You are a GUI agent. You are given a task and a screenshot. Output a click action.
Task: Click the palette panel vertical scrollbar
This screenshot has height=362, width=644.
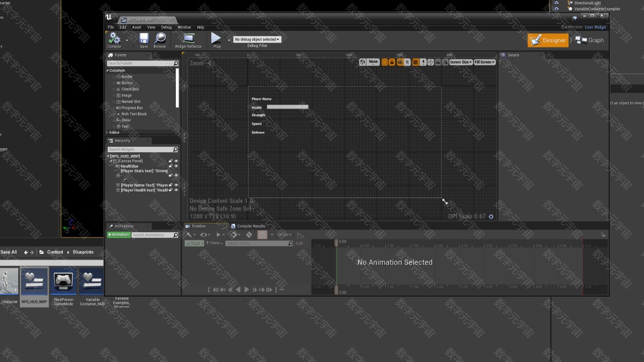click(177, 88)
